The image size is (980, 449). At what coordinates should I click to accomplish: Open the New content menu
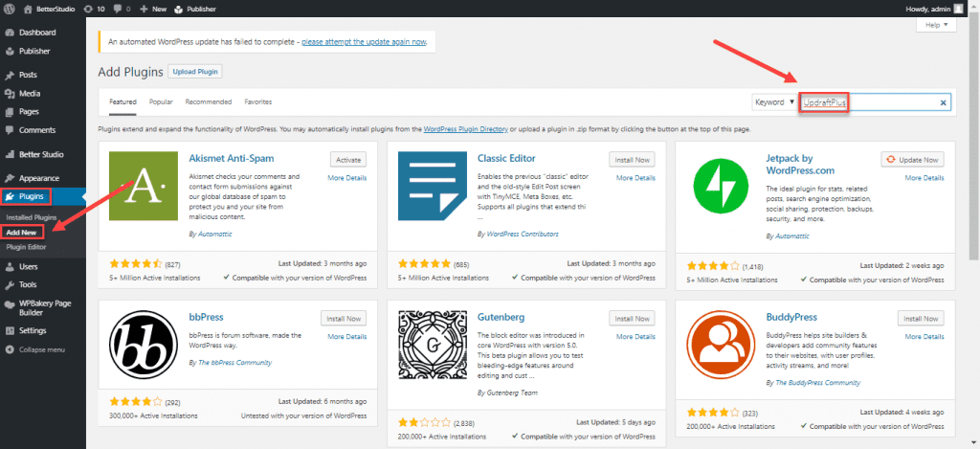point(152,9)
